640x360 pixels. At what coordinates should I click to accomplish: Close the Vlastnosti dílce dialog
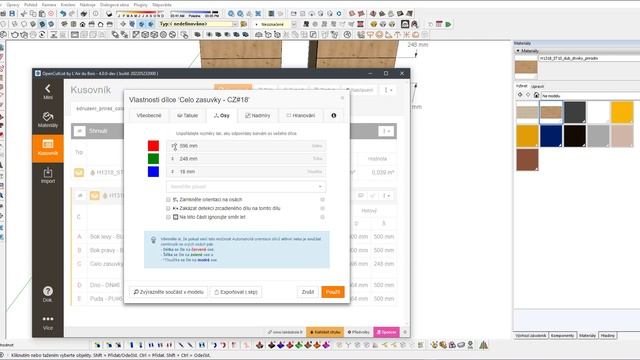pyautogui.click(x=342, y=98)
